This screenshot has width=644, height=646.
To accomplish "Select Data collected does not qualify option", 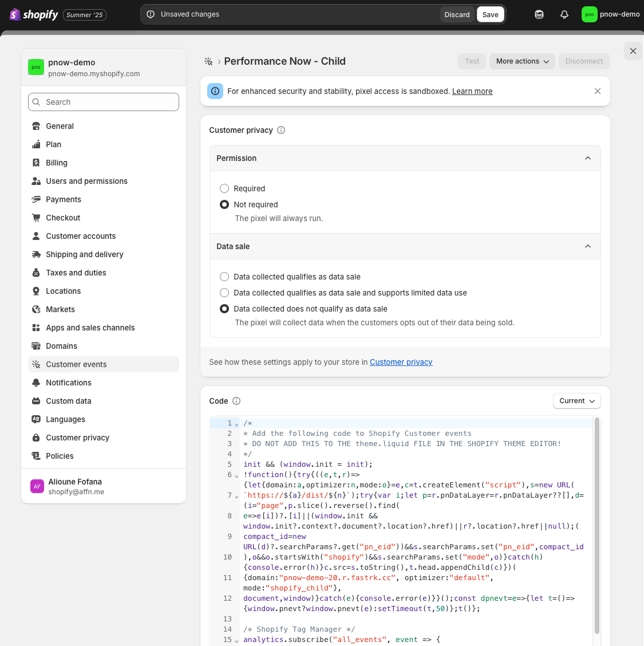I will pyautogui.click(x=224, y=309).
